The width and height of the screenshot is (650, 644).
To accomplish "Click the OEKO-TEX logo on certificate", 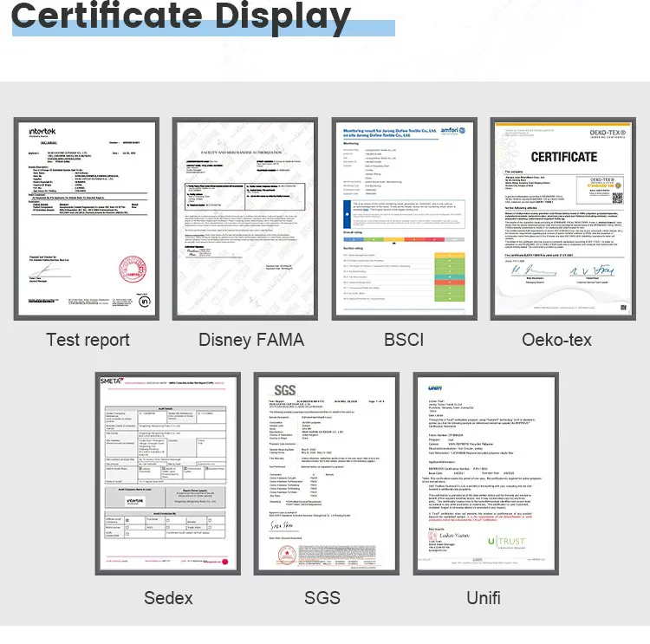I will pyautogui.click(x=608, y=133).
